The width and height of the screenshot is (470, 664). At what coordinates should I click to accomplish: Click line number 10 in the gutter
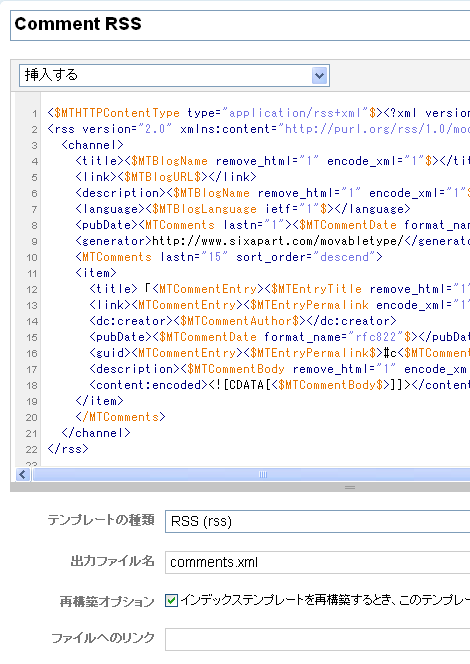click(32, 258)
